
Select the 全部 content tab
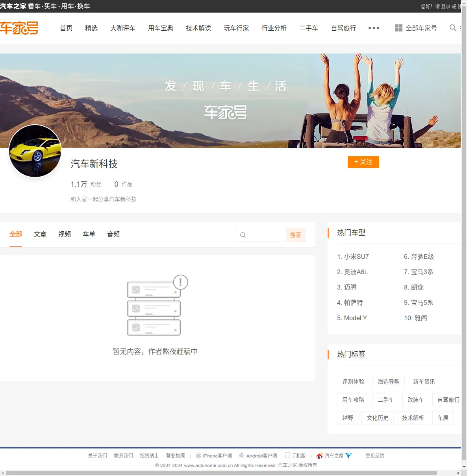pyautogui.click(x=16, y=234)
